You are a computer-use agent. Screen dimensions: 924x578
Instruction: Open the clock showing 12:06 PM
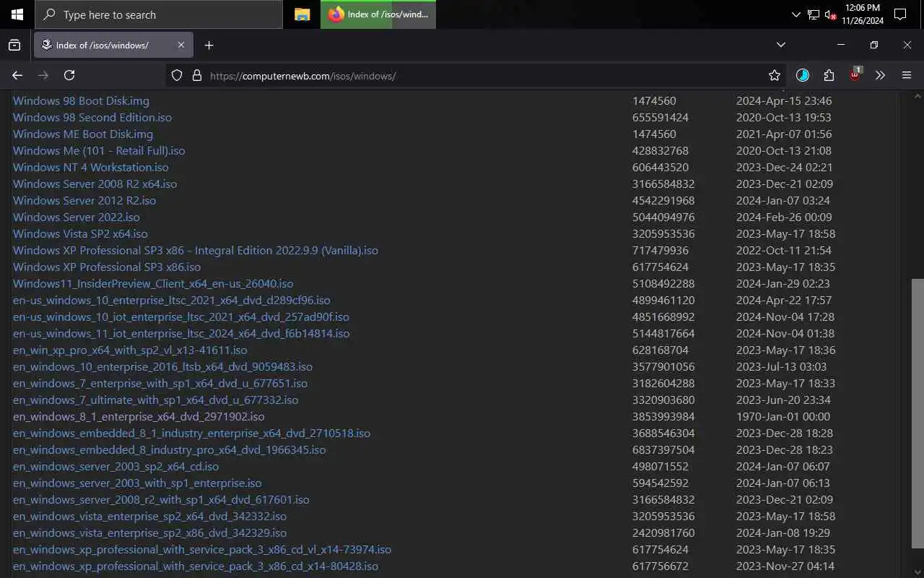pos(863,14)
